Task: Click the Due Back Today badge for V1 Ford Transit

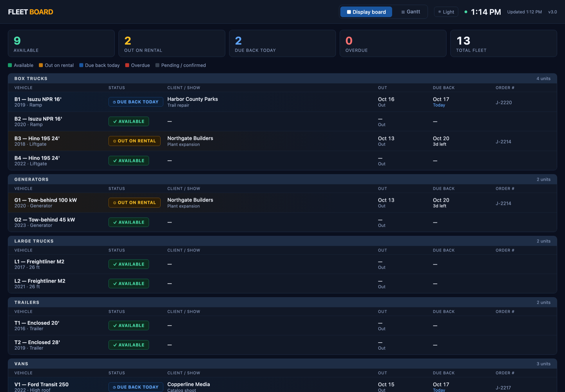Action: click(136, 387)
